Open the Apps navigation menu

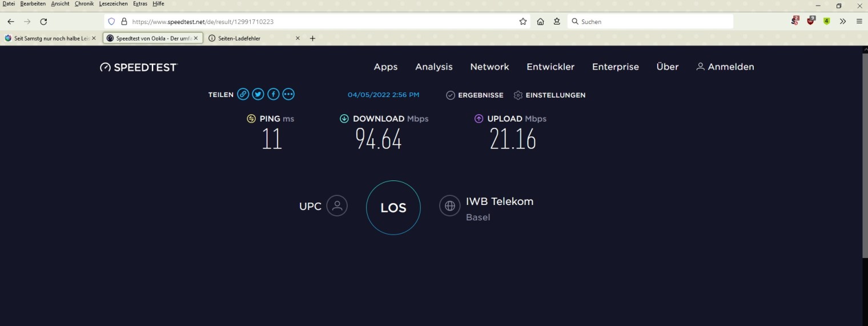click(385, 67)
